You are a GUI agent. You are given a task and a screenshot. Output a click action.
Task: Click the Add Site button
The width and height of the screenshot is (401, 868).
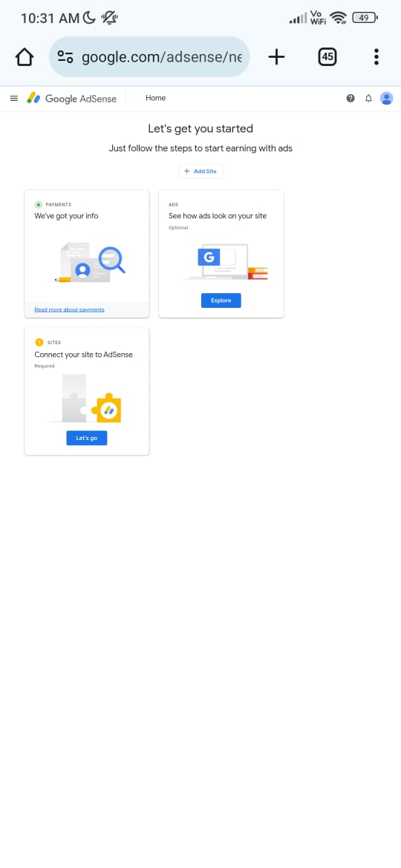200,171
